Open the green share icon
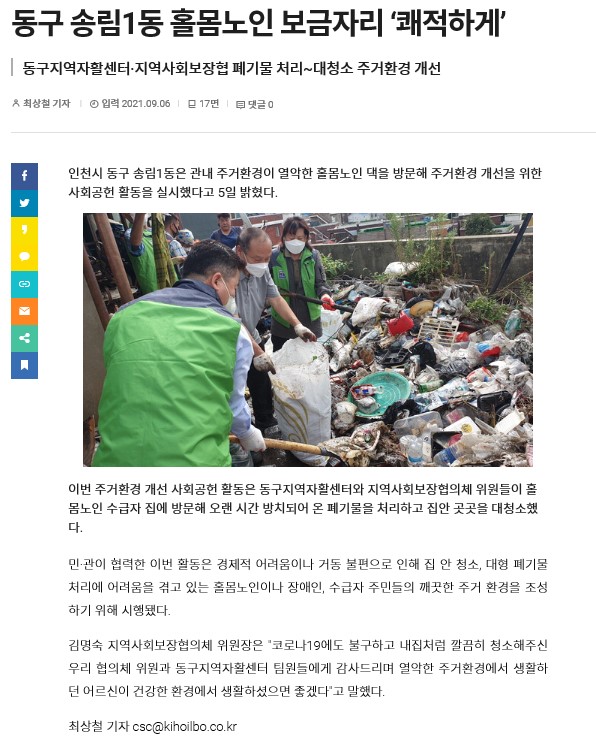 pyautogui.click(x=24, y=338)
